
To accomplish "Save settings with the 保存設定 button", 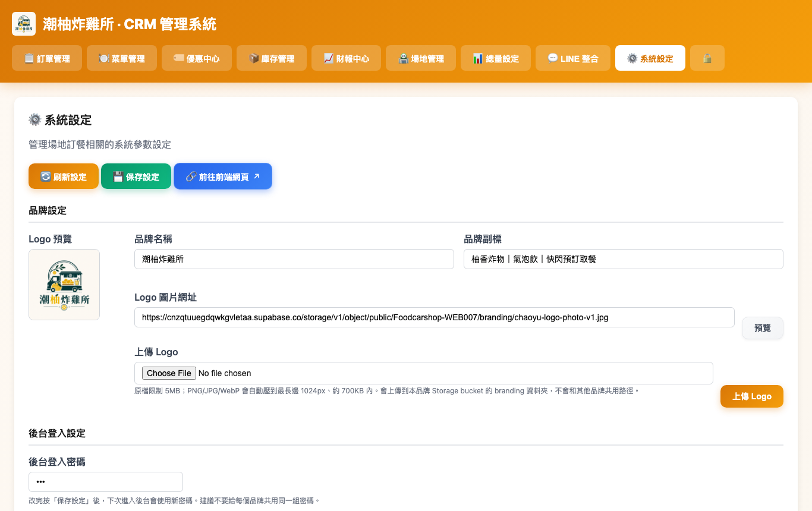I will pos(136,176).
